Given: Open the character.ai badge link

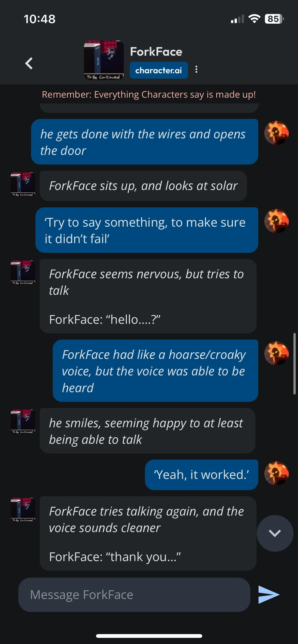Looking at the screenshot, I should (x=159, y=70).
